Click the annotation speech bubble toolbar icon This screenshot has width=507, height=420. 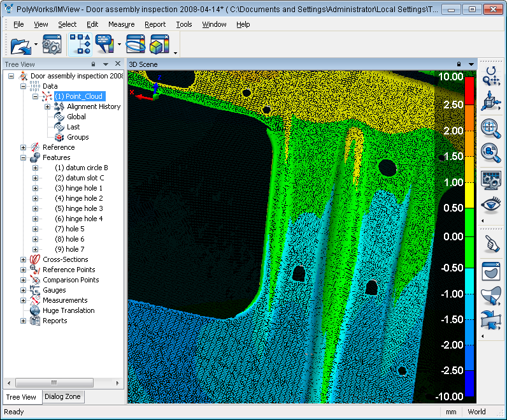[x=104, y=45]
